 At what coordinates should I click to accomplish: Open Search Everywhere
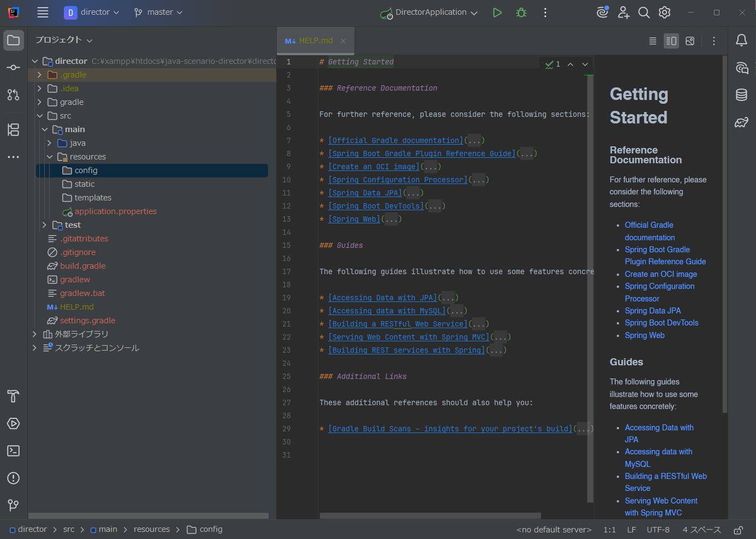644,12
